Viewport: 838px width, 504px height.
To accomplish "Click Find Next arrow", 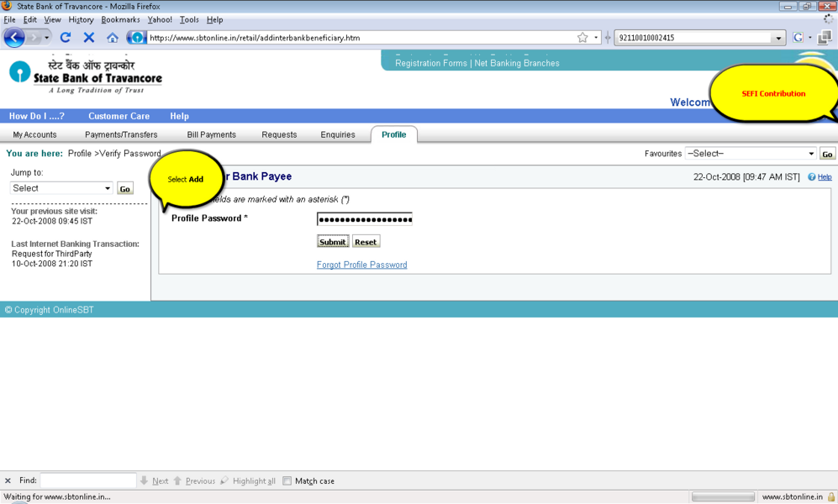I will 155,481.
